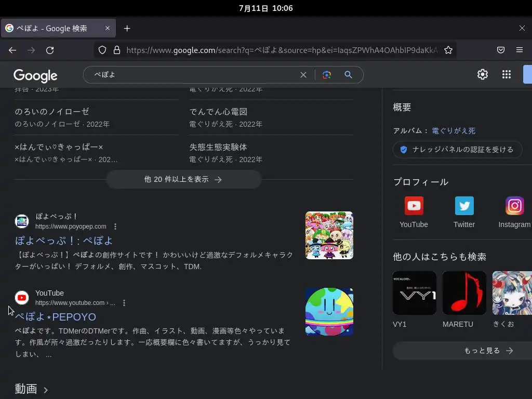Open the planet avatar thumbnail

click(329, 312)
